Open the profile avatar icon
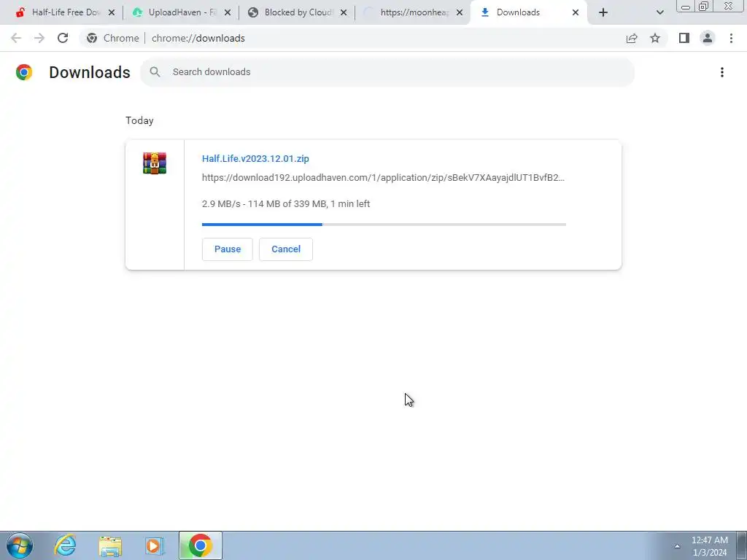 click(x=708, y=38)
